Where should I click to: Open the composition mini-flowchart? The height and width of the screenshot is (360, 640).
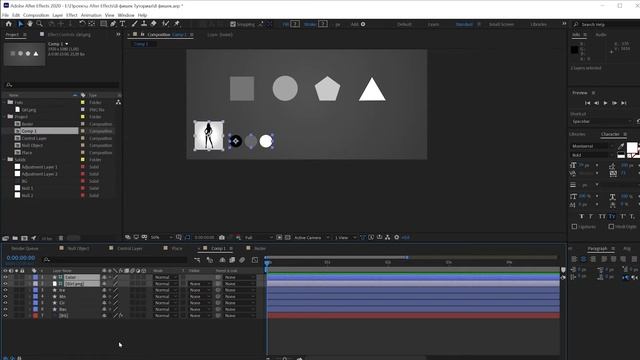[x=197, y=260]
